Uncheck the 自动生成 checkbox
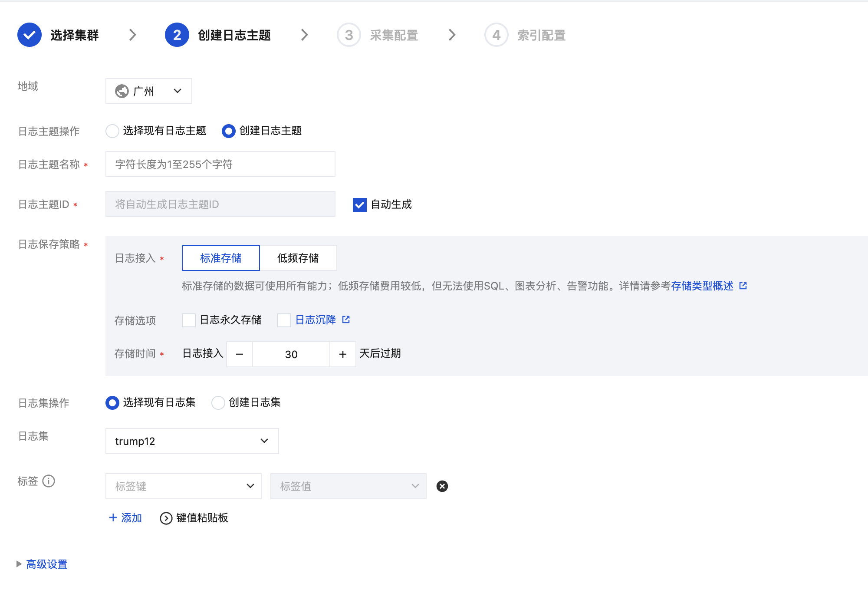The image size is (868, 593). (x=360, y=204)
